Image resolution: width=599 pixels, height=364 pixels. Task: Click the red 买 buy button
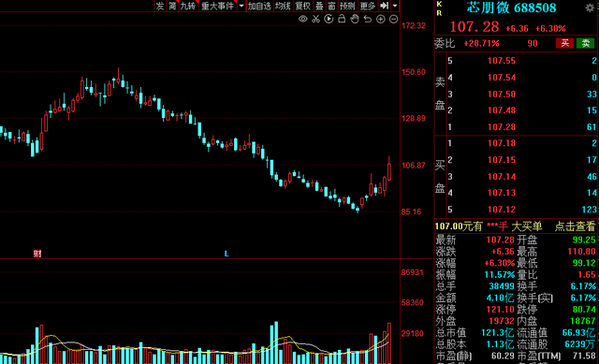pos(564,43)
